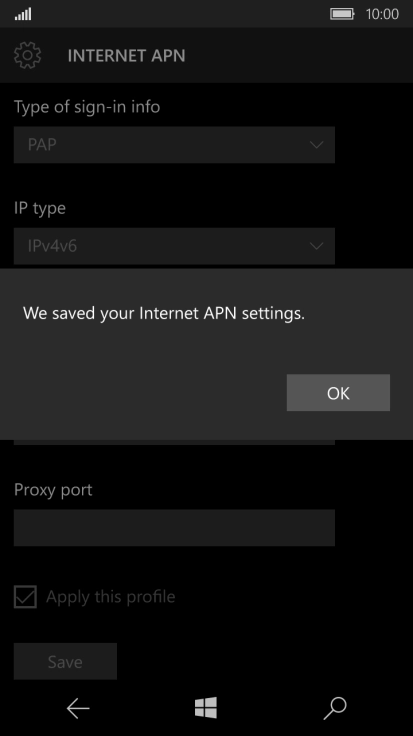Image resolution: width=413 pixels, height=736 pixels.
Task: Click the Proxy port label
Action: click(x=53, y=490)
